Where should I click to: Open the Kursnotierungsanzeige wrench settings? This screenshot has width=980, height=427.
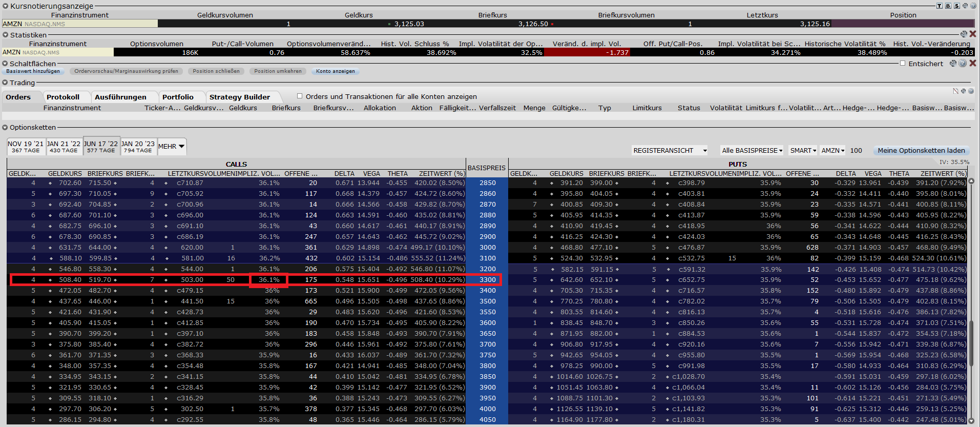point(965,6)
